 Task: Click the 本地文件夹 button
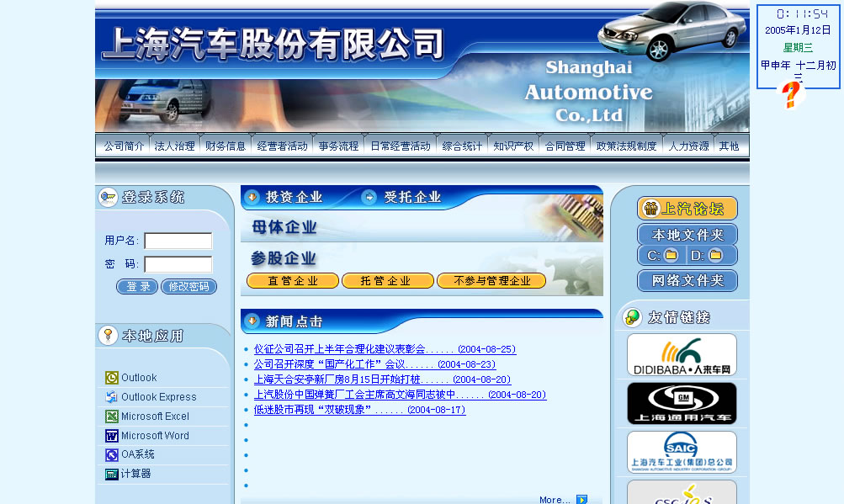pyautogui.click(x=687, y=235)
